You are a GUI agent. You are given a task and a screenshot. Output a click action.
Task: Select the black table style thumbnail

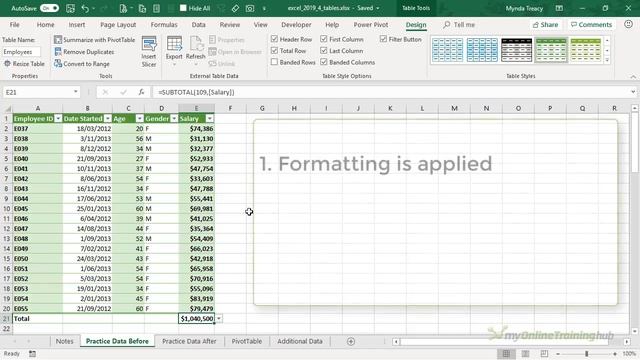coord(516,50)
